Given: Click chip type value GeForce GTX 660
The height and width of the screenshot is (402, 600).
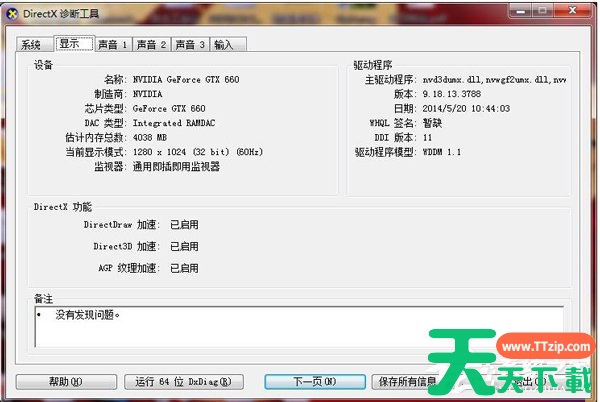Looking at the screenshot, I should pos(169,109).
